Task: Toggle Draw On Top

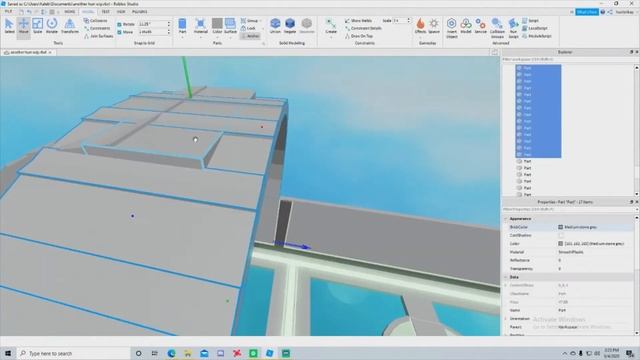Action: tap(359, 36)
